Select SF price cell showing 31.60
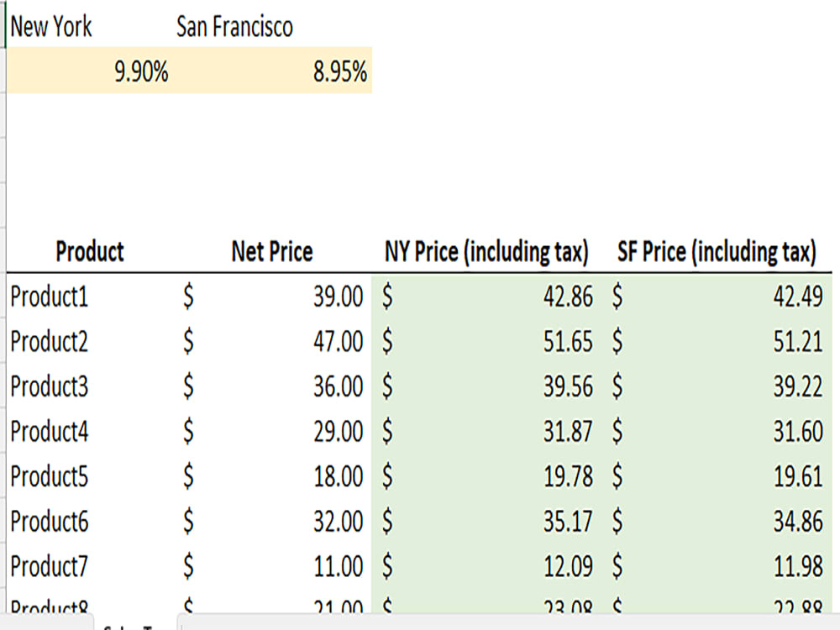The width and height of the screenshot is (840, 630). click(x=798, y=432)
